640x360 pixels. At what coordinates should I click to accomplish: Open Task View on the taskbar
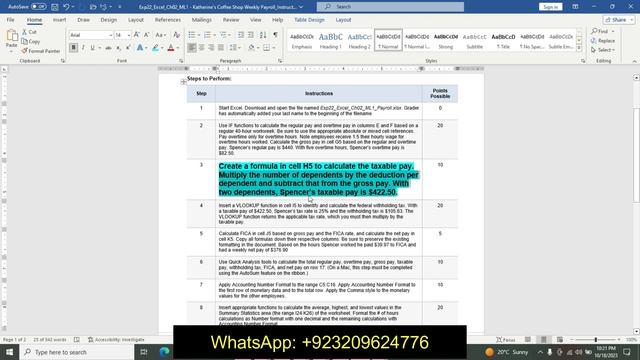click(x=144, y=352)
